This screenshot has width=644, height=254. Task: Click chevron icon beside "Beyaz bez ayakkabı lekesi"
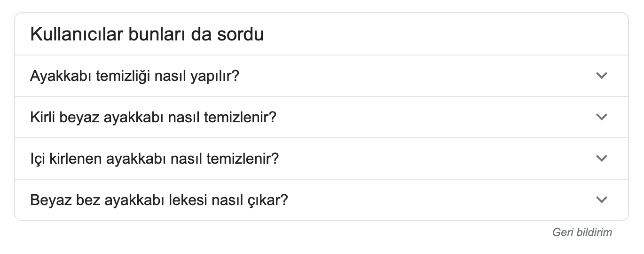[x=602, y=199]
